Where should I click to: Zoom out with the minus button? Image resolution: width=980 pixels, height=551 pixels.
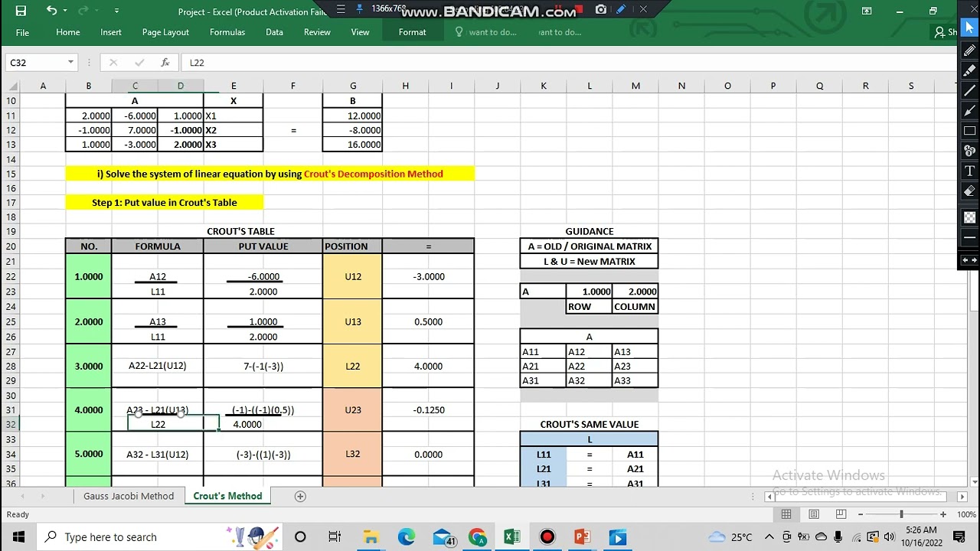[x=861, y=514]
